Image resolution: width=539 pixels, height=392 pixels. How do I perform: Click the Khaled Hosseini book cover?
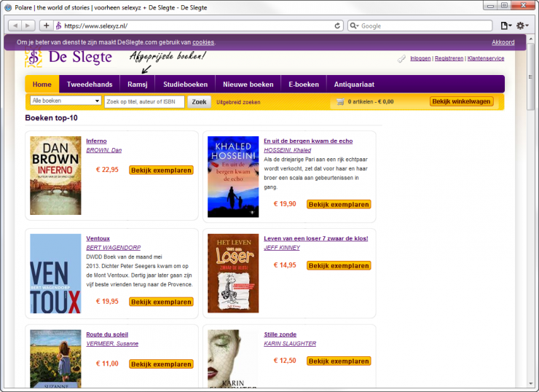click(233, 177)
